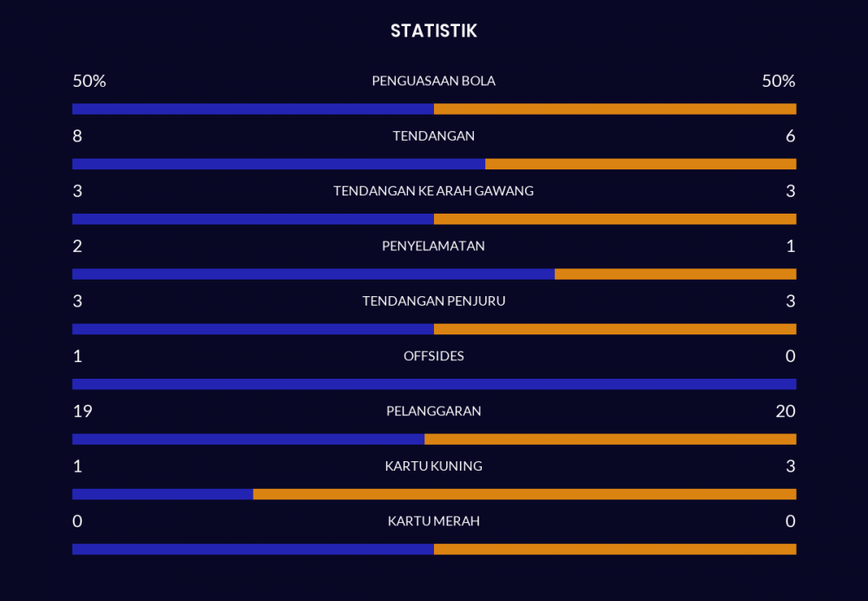
Task: Click the blue segment of possession bar
Action: [253, 109]
